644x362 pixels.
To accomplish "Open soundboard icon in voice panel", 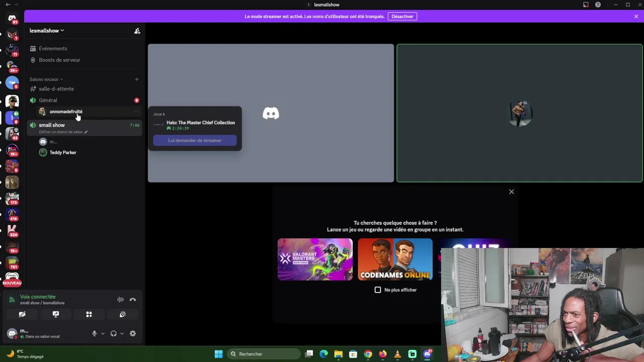I will tap(122, 314).
